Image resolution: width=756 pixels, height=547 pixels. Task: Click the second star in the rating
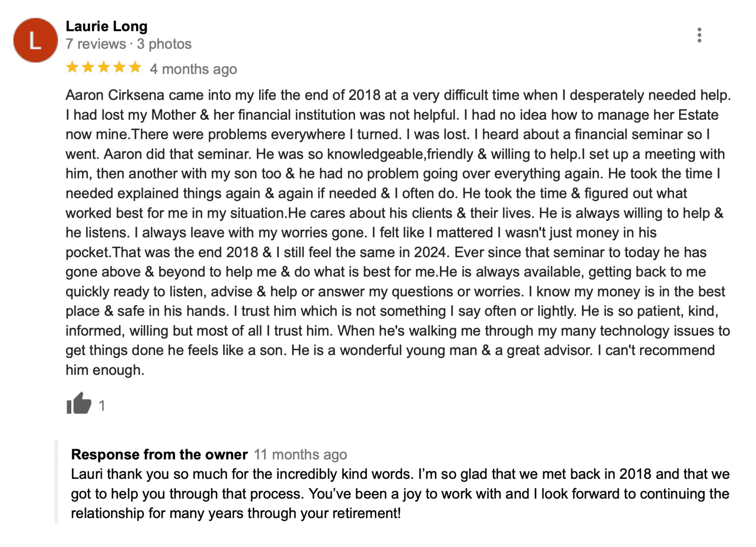point(88,67)
